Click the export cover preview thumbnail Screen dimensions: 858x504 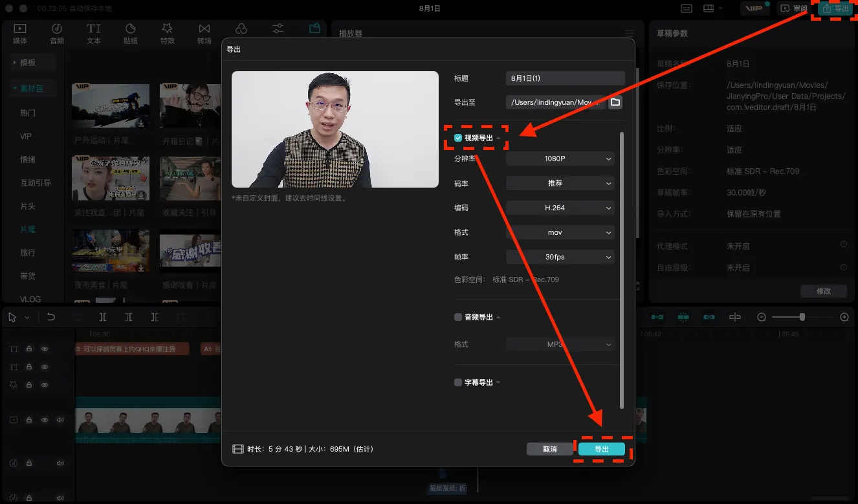335,129
